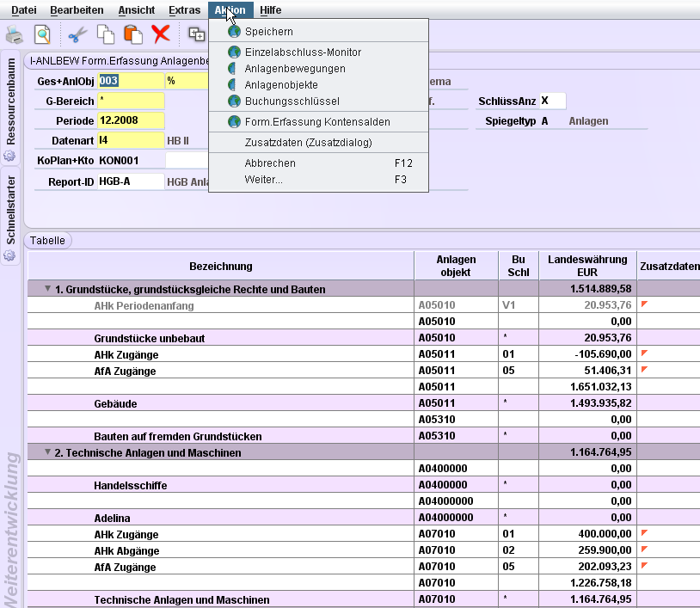This screenshot has width=700, height=608.
Task: Click the red flag for A07010 AHk Zugänge
Action: (644, 532)
